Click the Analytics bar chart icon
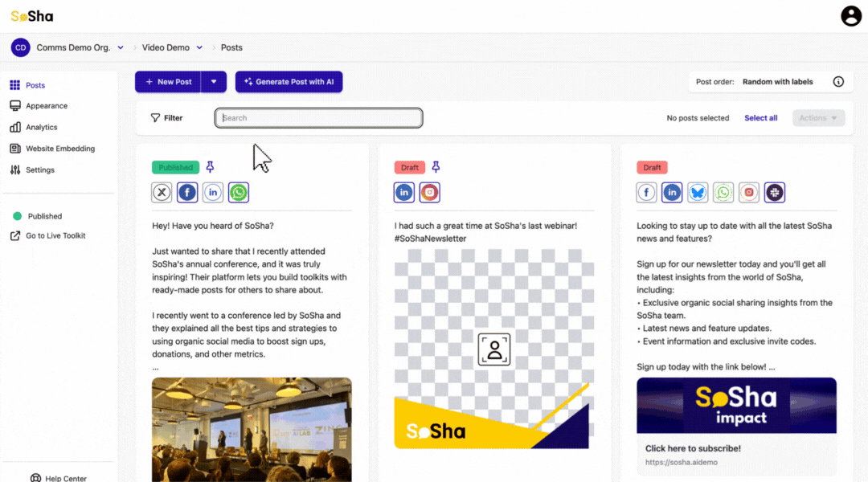868x482 pixels. point(15,127)
